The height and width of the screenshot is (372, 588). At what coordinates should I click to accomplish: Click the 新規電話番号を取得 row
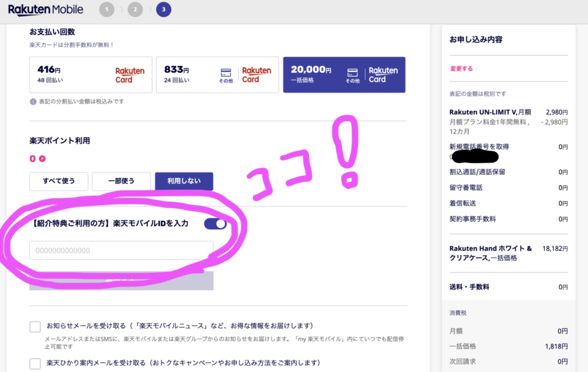(509, 147)
